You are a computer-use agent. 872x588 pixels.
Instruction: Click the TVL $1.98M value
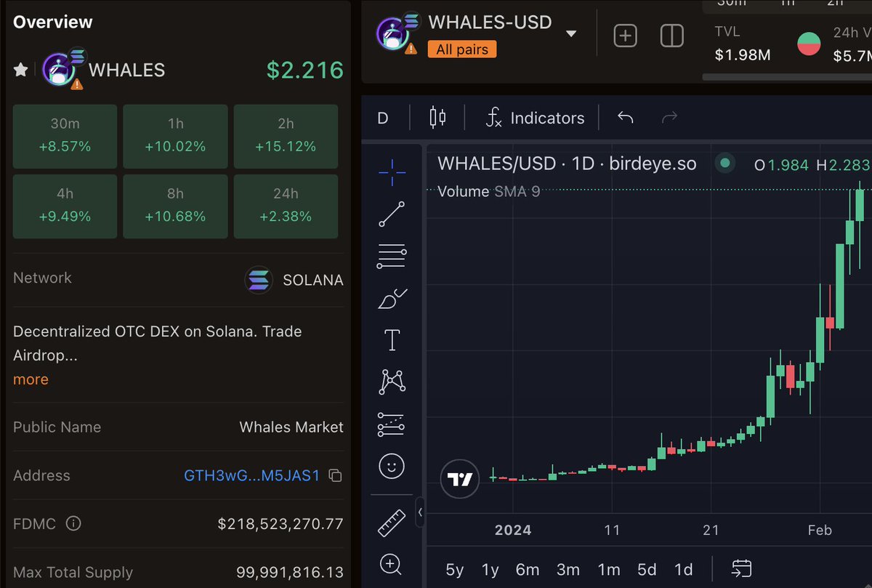click(742, 55)
